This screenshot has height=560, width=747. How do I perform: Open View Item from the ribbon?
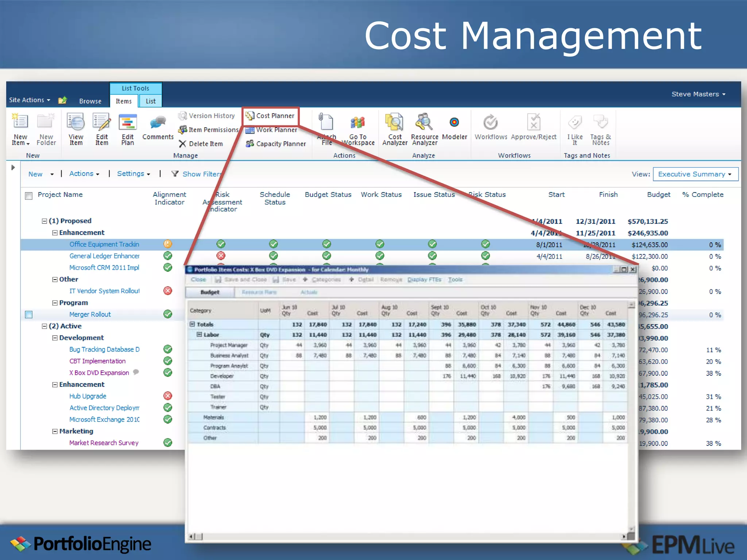pos(76,129)
